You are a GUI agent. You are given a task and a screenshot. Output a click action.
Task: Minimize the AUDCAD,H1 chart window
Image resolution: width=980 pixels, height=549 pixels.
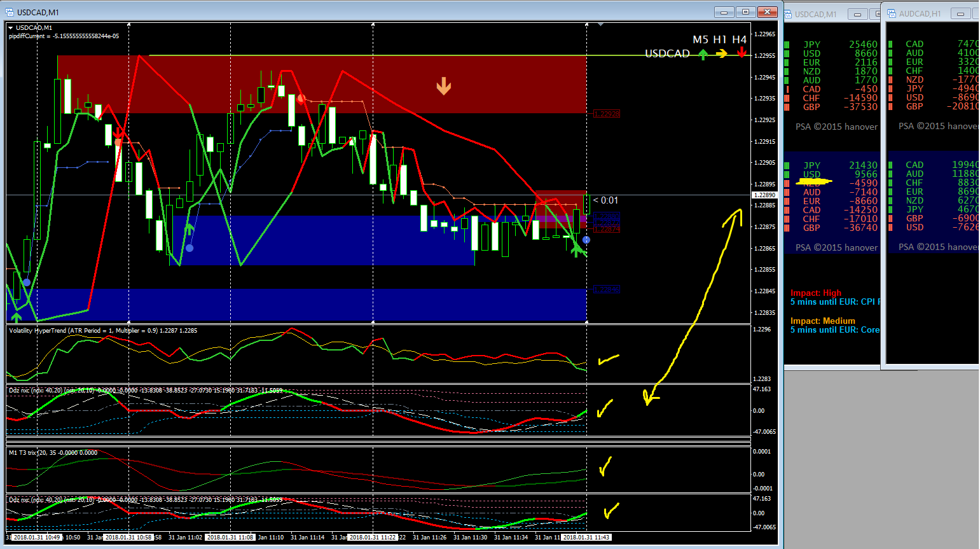[960, 14]
